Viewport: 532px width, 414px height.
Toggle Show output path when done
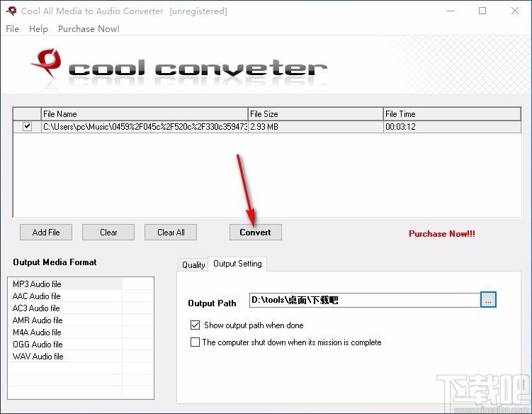pos(196,325)
